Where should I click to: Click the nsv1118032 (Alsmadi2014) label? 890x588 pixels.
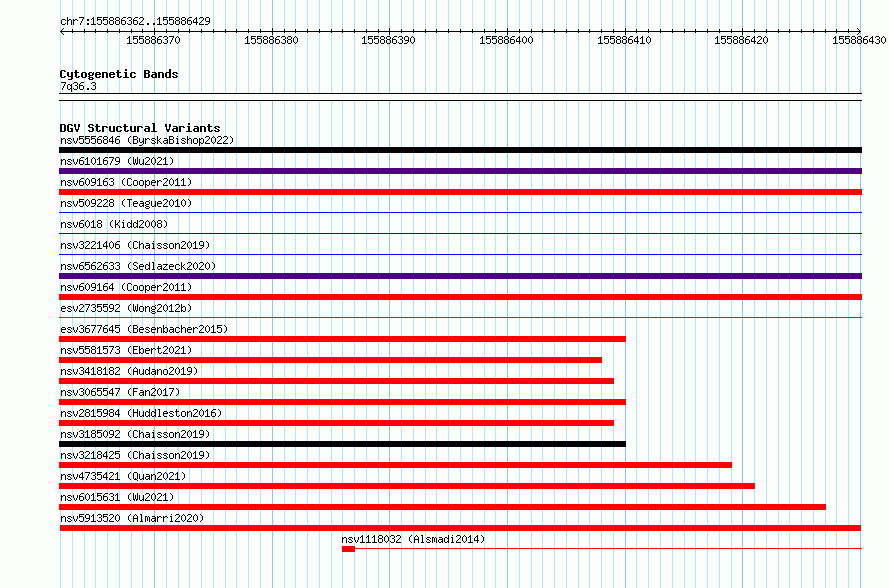click(x=413, y=539)
